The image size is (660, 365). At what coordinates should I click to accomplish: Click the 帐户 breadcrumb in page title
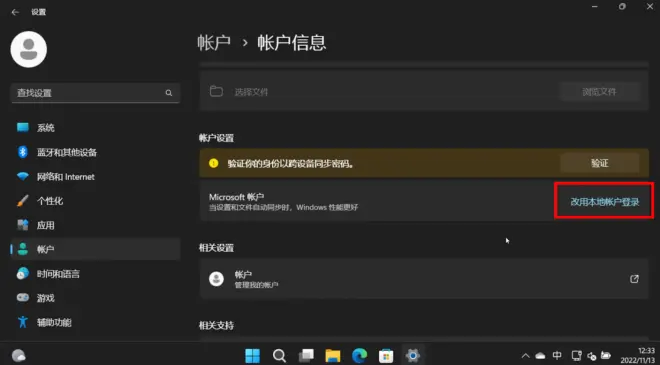tap(214, 43)
